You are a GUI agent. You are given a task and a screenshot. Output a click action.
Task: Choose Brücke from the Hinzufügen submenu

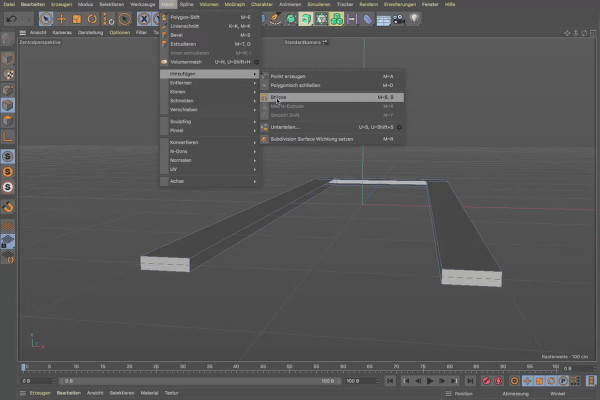point(332,97)
